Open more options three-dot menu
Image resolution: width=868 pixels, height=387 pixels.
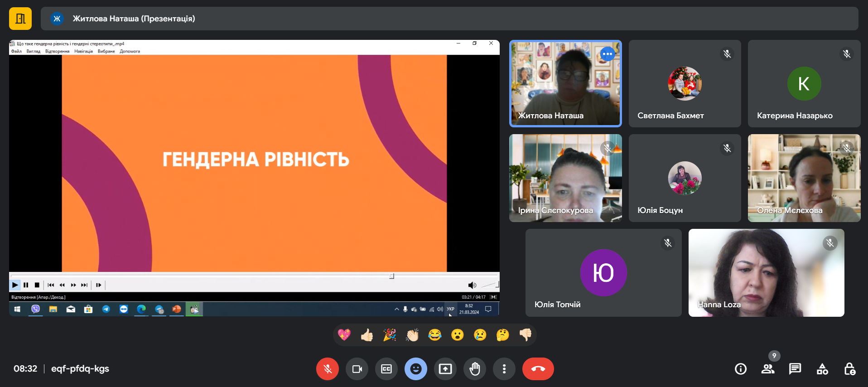[504, 369]
